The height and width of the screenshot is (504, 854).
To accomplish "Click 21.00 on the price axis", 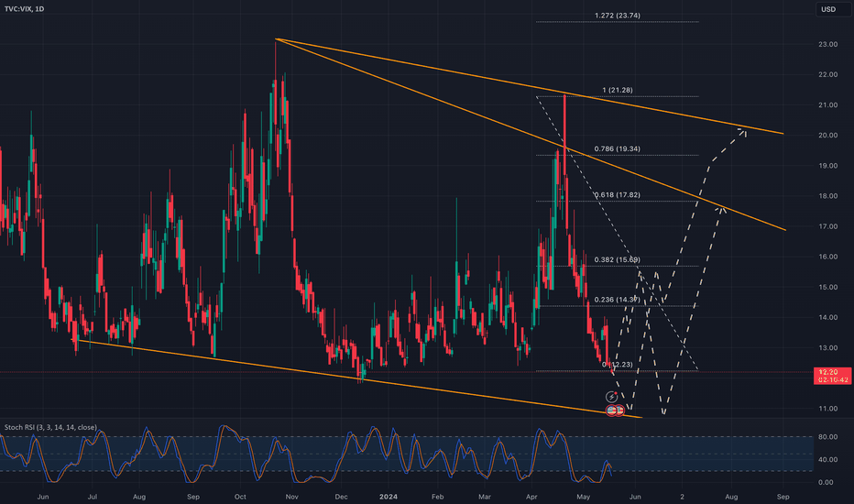I will 827,105.
